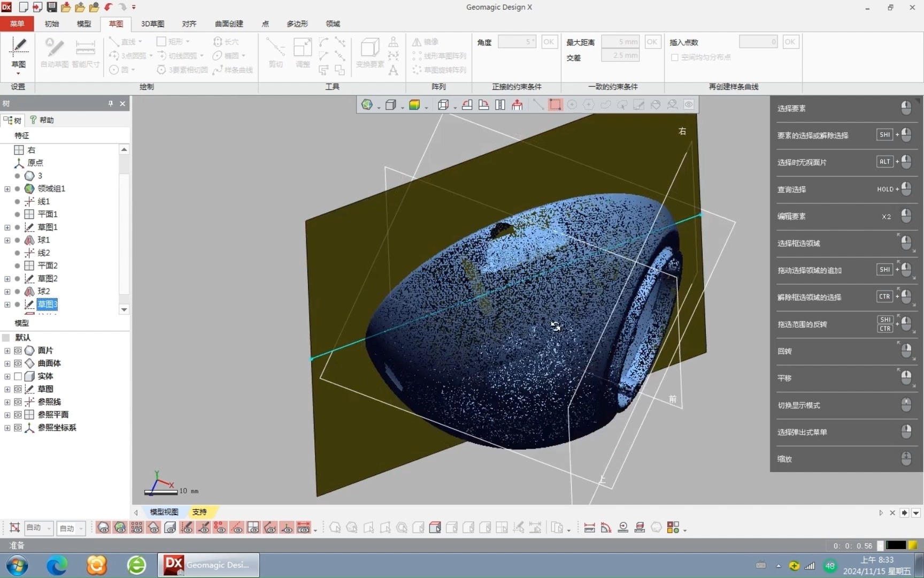The image size is (924, 578).
Task: Adjust the transparency slider at bottom right
Action: point(897,545)
